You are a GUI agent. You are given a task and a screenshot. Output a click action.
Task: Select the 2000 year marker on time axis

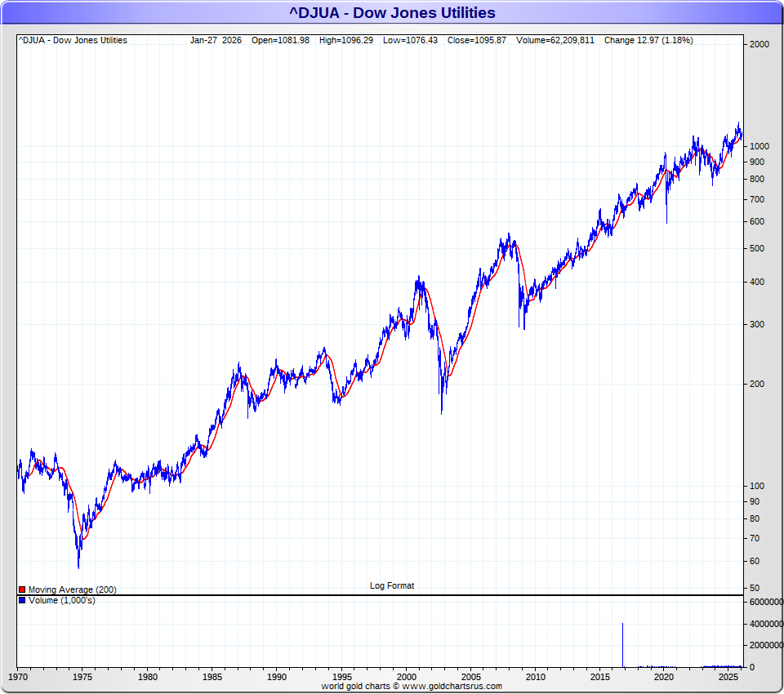tap(406, 677)
